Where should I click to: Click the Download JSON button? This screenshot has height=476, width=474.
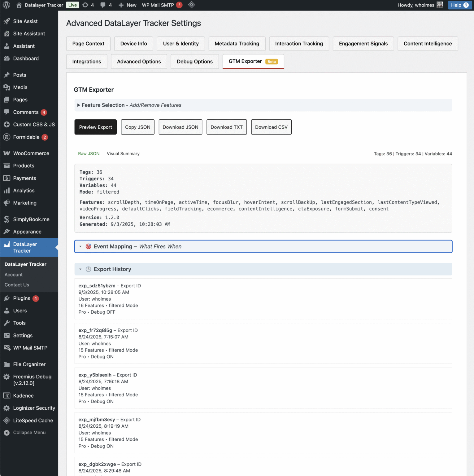tap(180, 127)
